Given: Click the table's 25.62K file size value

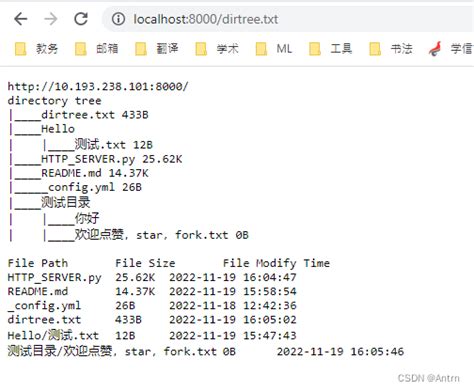Looking at the screenshot, I should point(135,277).
